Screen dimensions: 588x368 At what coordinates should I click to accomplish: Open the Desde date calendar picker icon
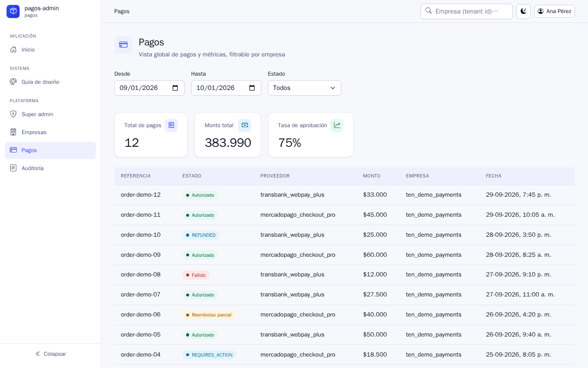175,88
